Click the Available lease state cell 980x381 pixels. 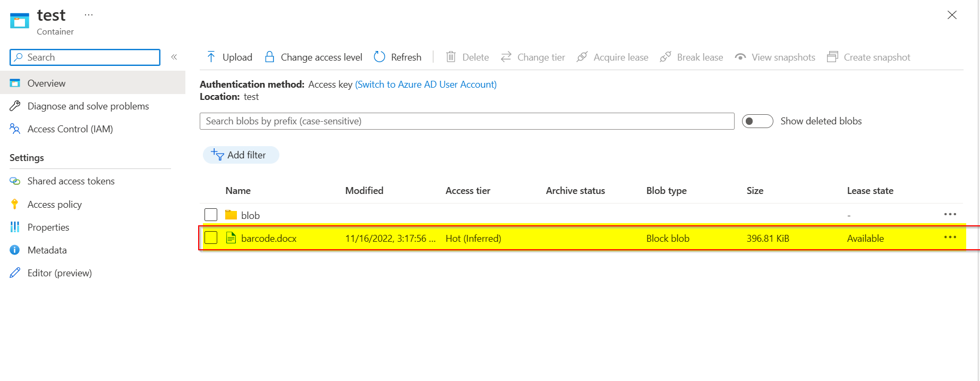click(x=865, y=239)
